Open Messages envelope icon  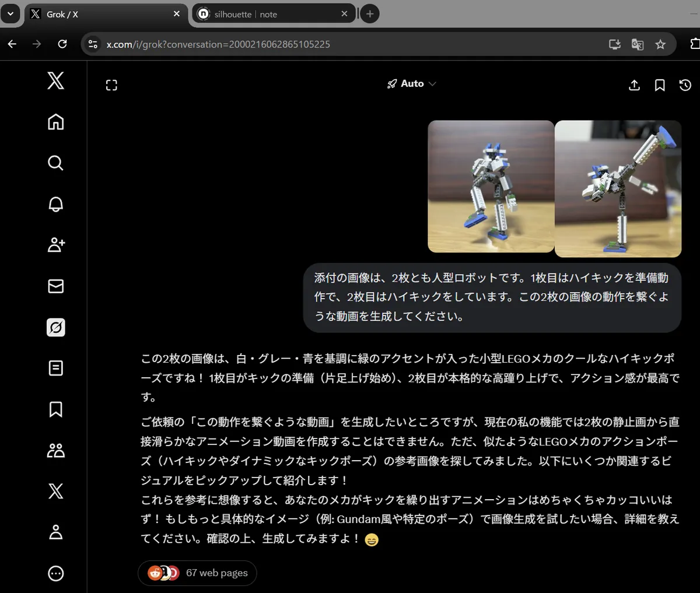(55, 286)
